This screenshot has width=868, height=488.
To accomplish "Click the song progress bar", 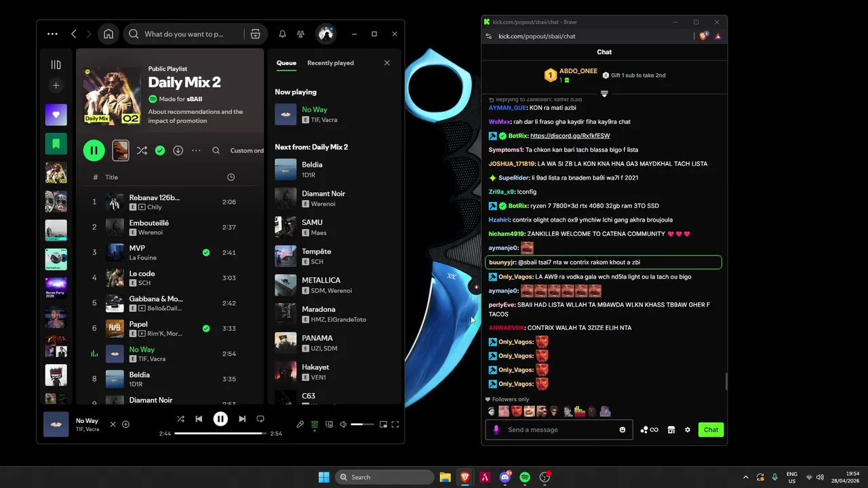I will pos(220,433).
